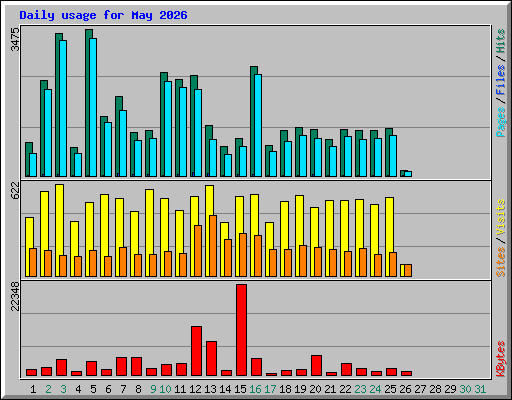Click day 15 on the x-axis

coord(240,389)
